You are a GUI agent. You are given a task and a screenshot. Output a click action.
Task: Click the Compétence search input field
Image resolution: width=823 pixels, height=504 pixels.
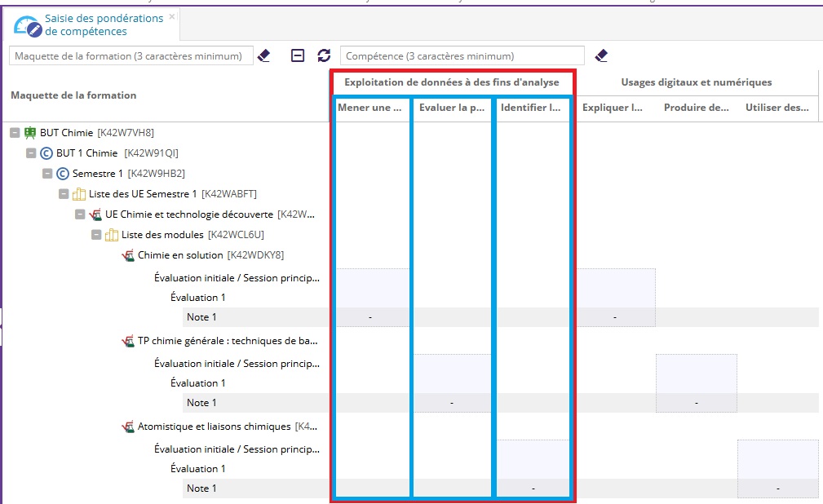tap(462, 56)
